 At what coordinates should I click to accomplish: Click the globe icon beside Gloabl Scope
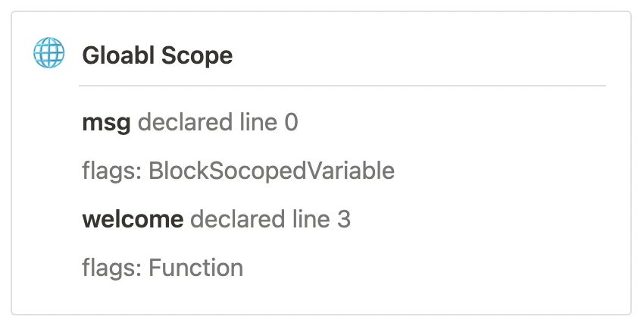pos(49,52)
